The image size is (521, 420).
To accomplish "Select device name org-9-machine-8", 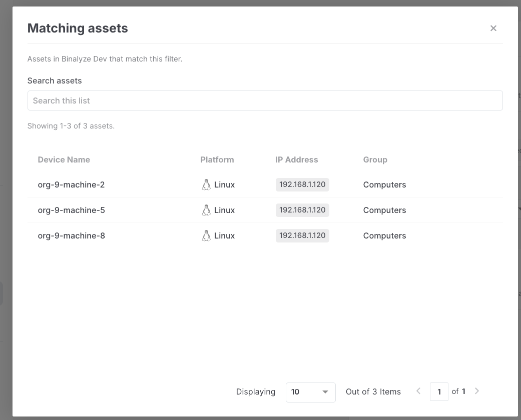I will pyautogui.click(x=71, y=235).
